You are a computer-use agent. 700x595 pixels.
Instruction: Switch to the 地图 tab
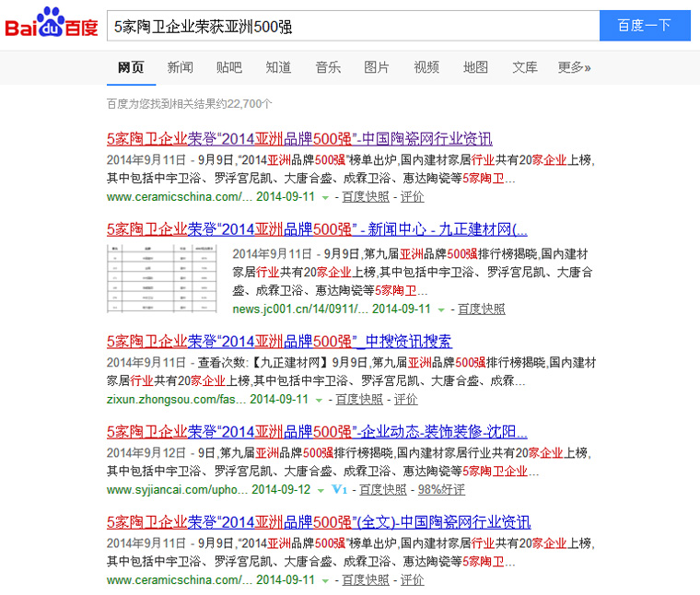pyautogui.click(x=475, y=67)
